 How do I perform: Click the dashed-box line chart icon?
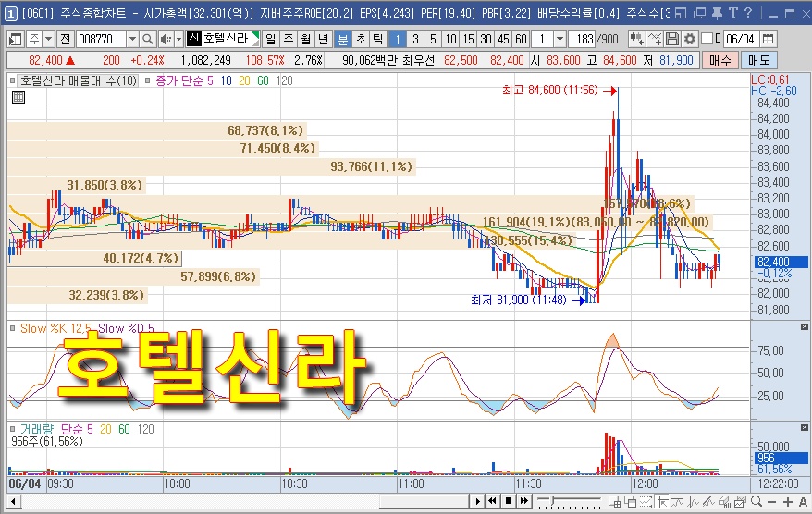point(646,501)
